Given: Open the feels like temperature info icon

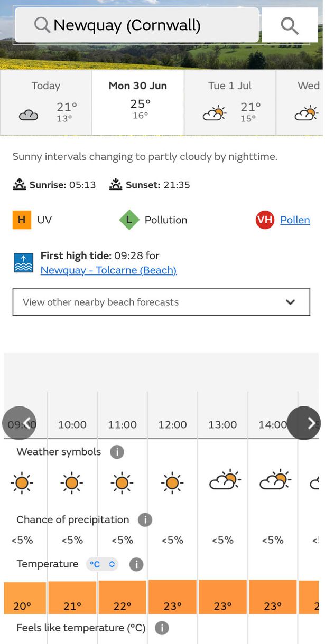Looking at the screenshot, I should pyautogui.click(x=162, y=628).
